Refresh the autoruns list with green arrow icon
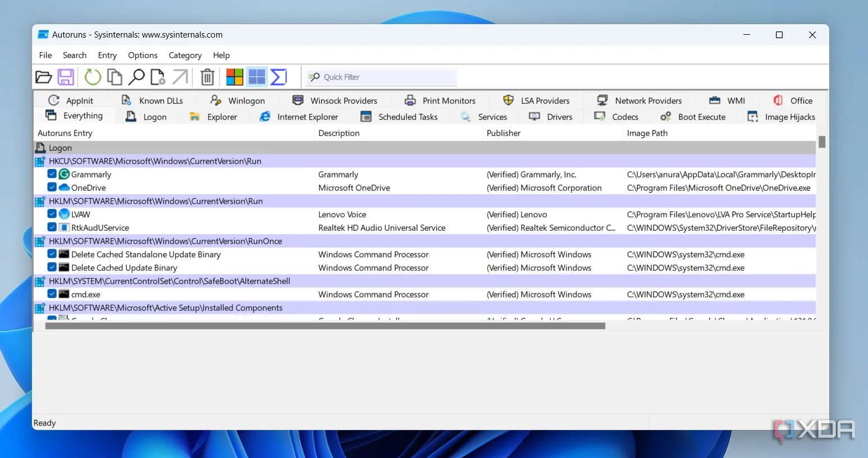This screenshot has height=458, width=868. 93,77
